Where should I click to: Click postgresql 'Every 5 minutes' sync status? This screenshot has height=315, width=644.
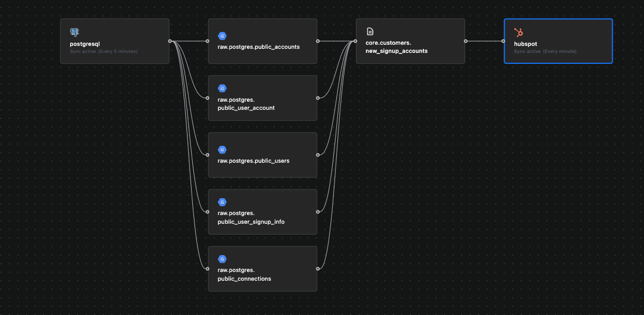pyautogui.click(x=99, y=51)
